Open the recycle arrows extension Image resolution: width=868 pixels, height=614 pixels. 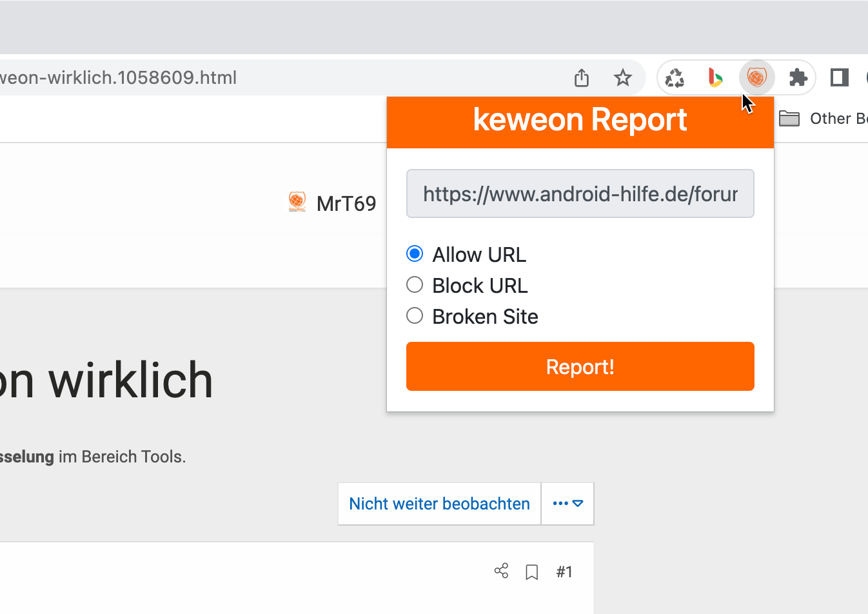click(x=675, y=78)
